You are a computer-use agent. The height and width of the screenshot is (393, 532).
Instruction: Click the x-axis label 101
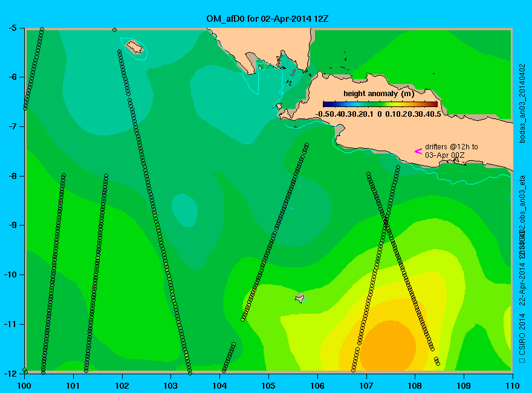pos(73,386)
